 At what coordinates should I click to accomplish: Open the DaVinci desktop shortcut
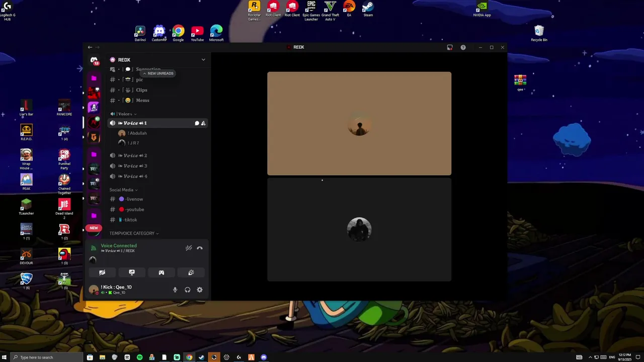coord(140,34)
